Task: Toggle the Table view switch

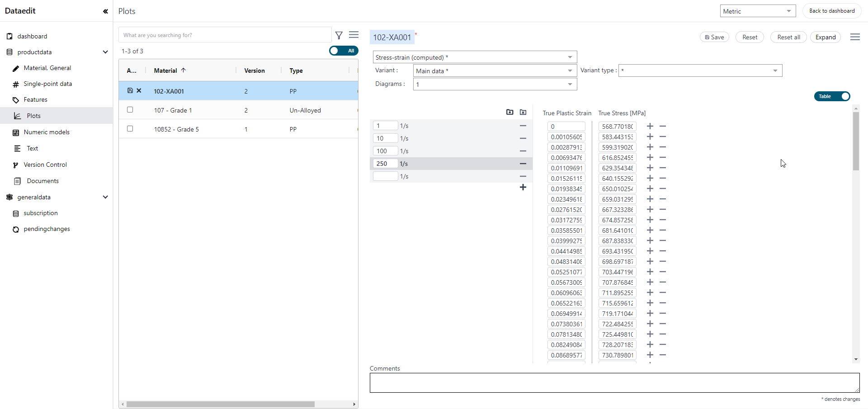Action: pyautogui.click(x=832, y=96)
